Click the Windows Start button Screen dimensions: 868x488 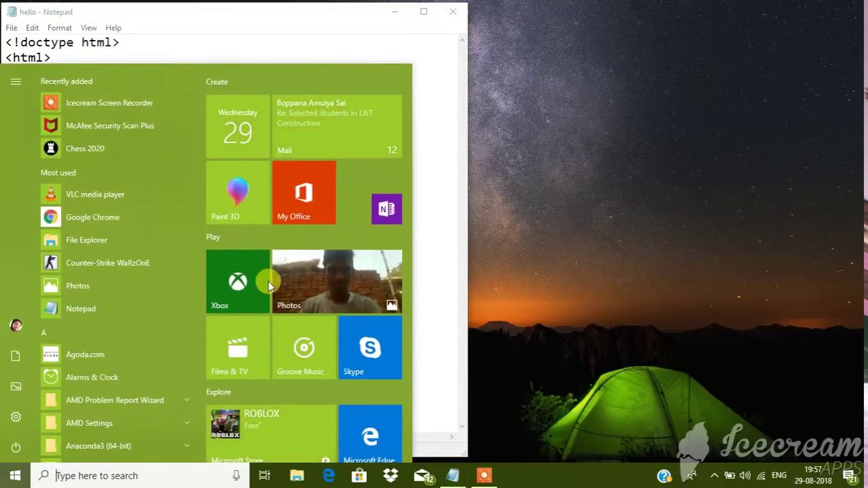pyautogui.click(x=16, y=476)
